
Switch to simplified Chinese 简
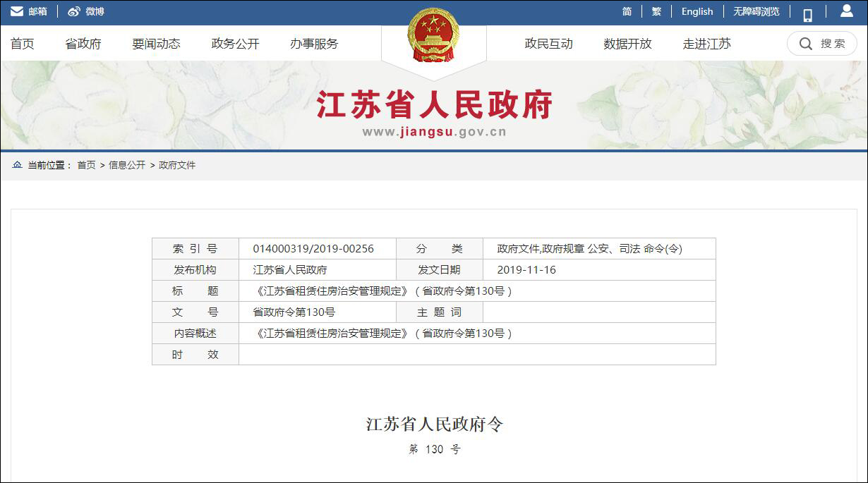[x=627, y=11]
